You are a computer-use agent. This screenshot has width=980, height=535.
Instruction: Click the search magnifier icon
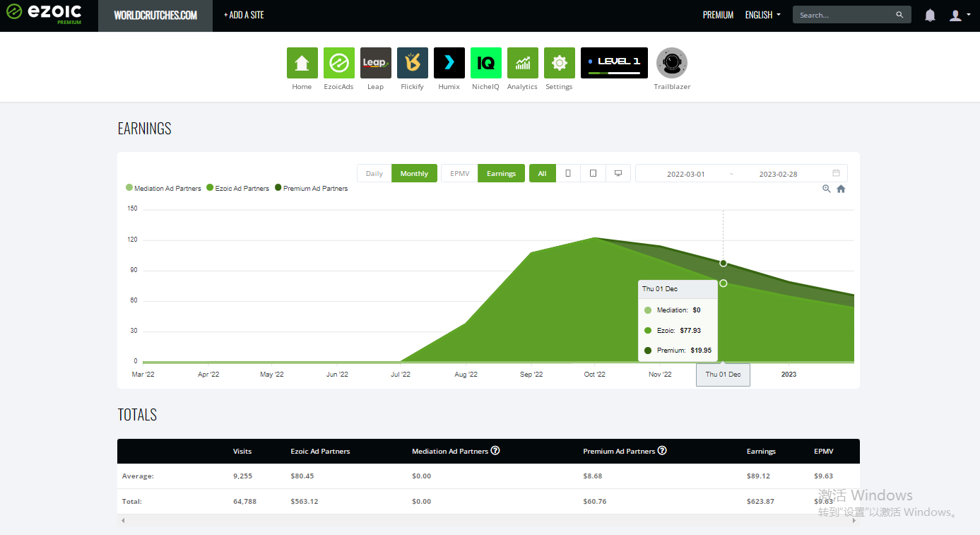coord(899,15)
